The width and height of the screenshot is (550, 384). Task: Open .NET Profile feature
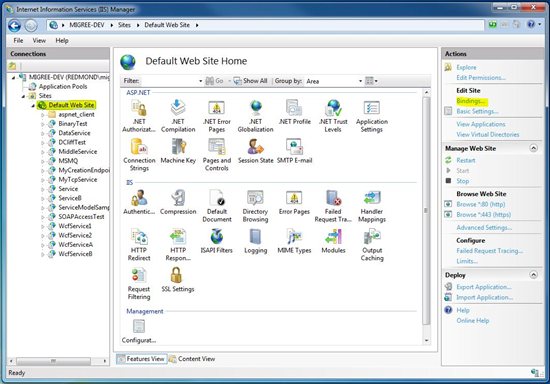coord(295,113)
